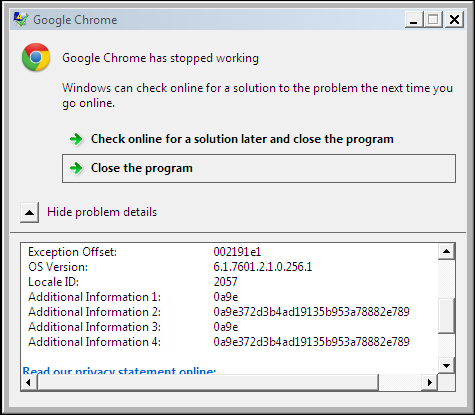This screenshot has height=415, width=475.
Task: Click the details scroll up arrow
Action: 446,251
